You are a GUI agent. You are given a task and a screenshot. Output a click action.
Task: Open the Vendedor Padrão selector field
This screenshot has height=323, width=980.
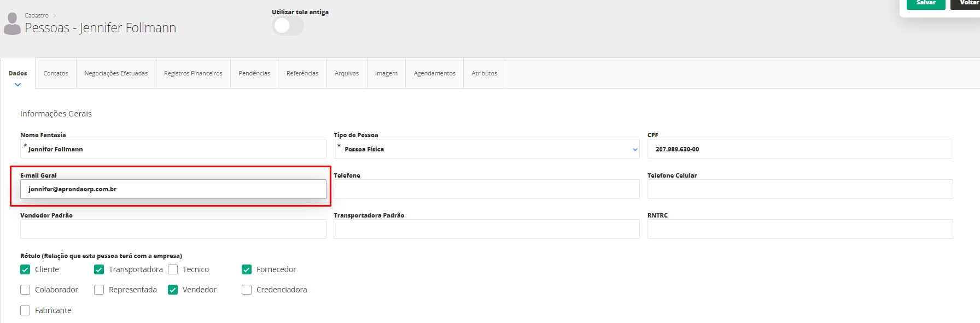[173, 229]
